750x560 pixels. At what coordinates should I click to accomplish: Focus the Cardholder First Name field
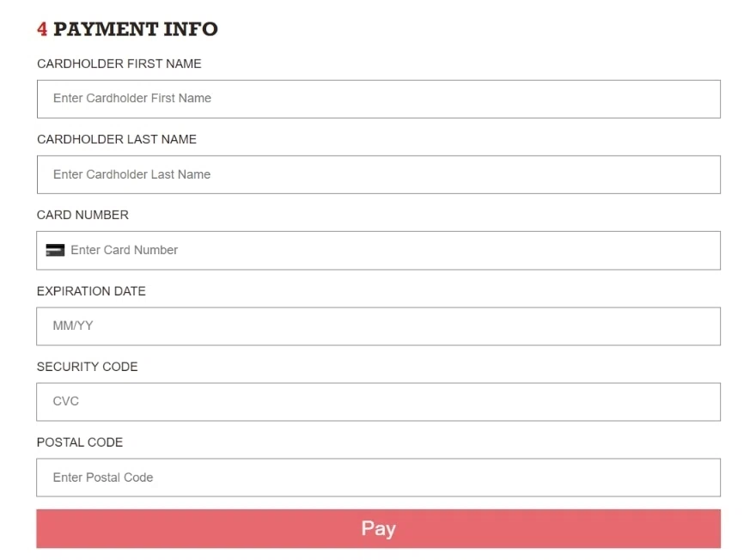point(378,99)
